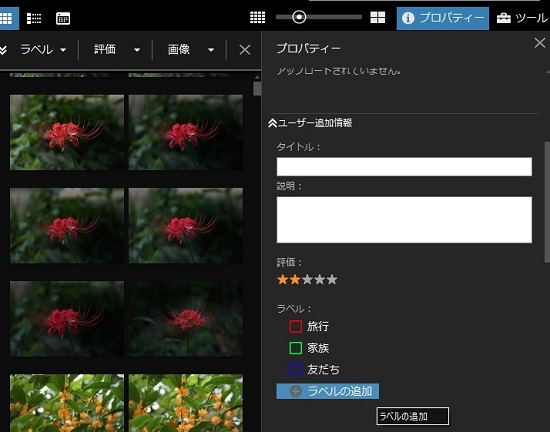This screenshot has height=432, width=550.
Task: Switch to detail list view
Action: click(x=34, y=18)
